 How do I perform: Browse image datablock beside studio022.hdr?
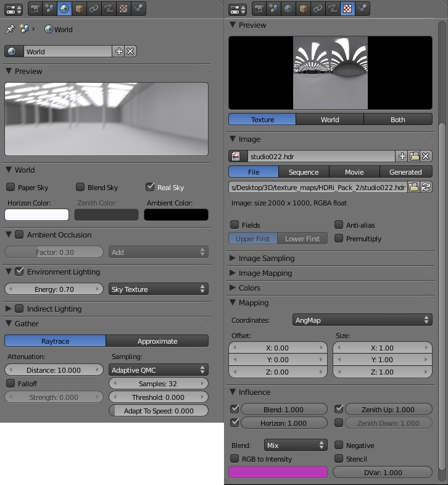click(238, 156)
